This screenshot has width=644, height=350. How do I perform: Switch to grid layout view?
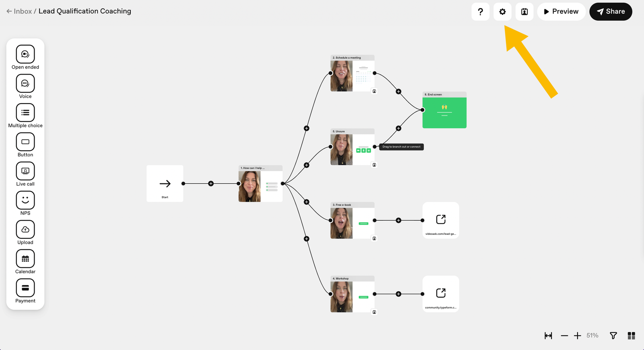[x=631, y=336]
